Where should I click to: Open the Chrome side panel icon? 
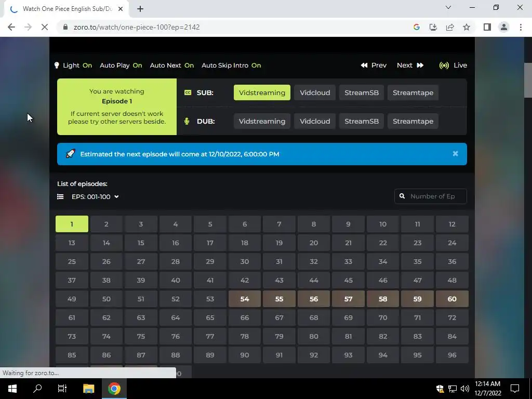click(x=487, y=27)
